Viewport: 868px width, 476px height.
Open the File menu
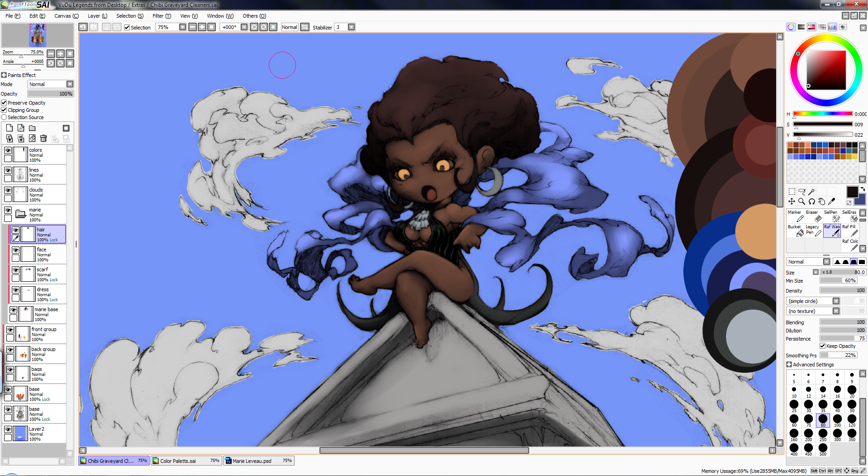click(x=13, y=16)
